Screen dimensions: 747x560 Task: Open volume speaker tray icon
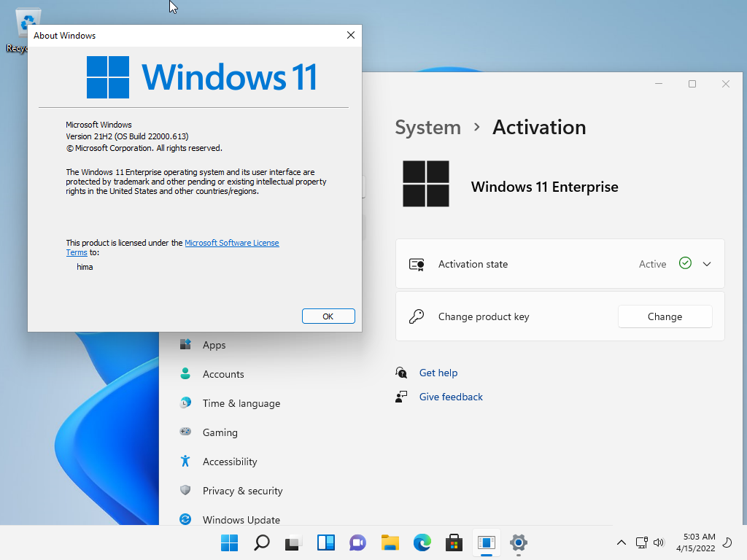pos(659,542)
